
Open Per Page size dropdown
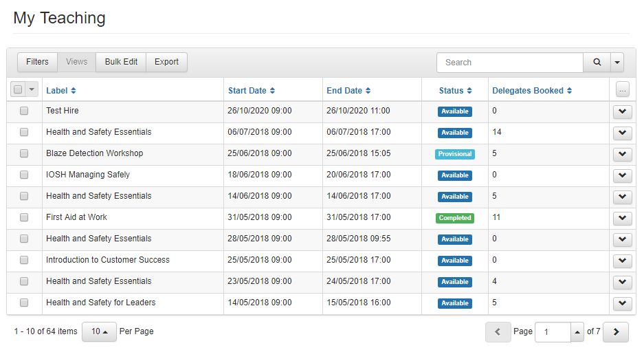click(x=100, y=331)
